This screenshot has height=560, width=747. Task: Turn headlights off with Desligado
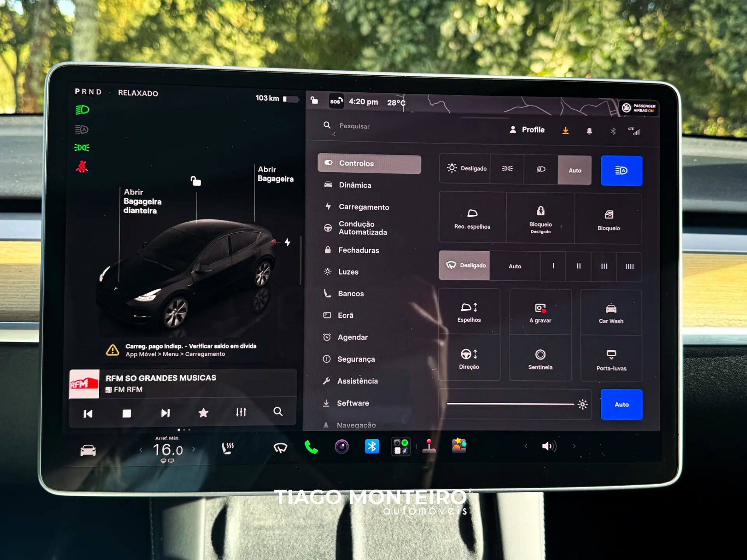click(466, 168)
